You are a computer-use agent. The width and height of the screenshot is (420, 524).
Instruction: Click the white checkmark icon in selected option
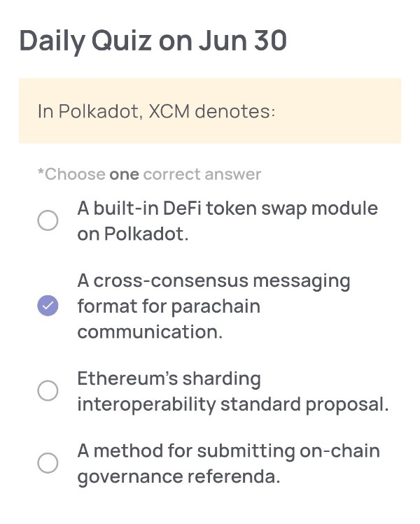coord(48,306)
